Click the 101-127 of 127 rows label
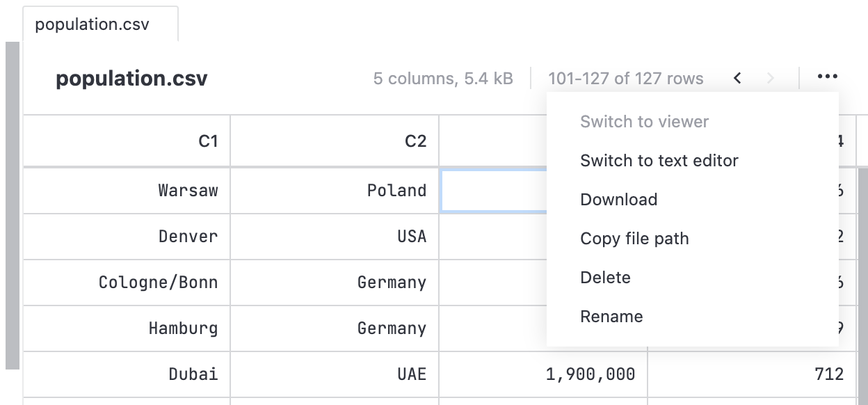The width and height of the screenshot is (868, 405). (625, 78)
